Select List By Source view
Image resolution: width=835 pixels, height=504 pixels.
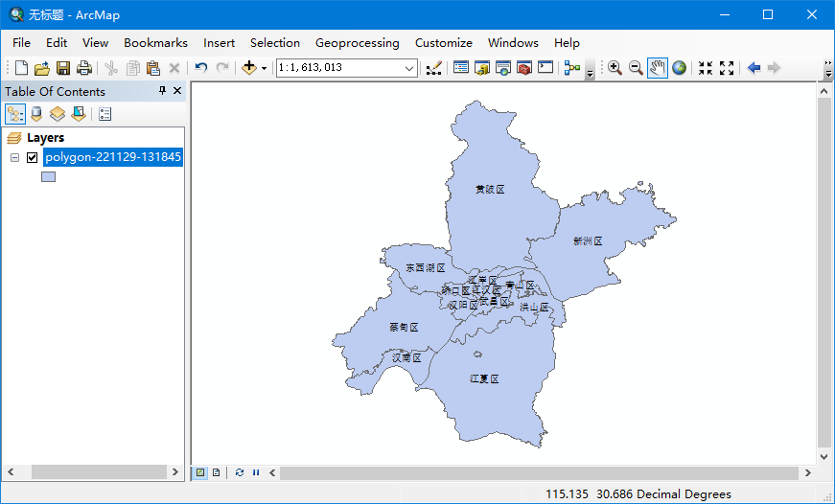pos(36,114)
